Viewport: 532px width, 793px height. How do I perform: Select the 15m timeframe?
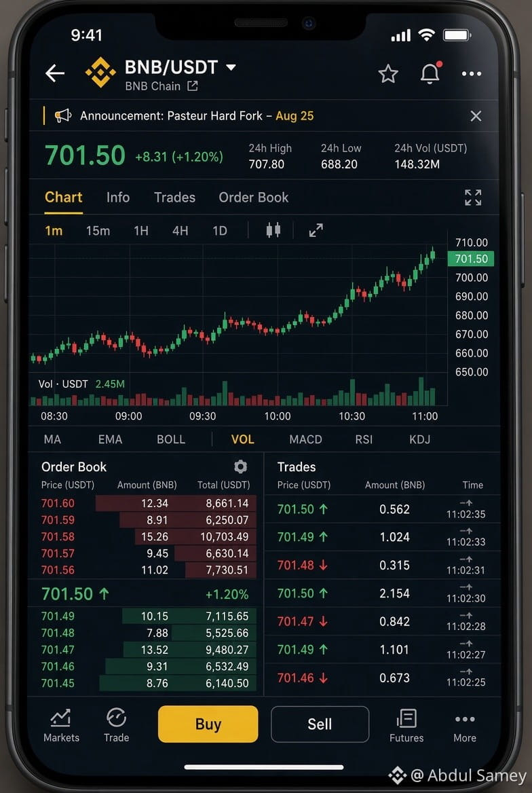[98, 231]
